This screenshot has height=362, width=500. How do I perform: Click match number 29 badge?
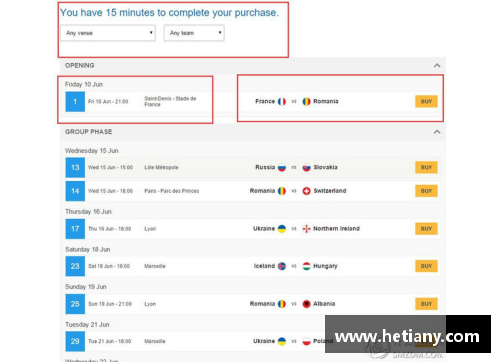point(75,341)
